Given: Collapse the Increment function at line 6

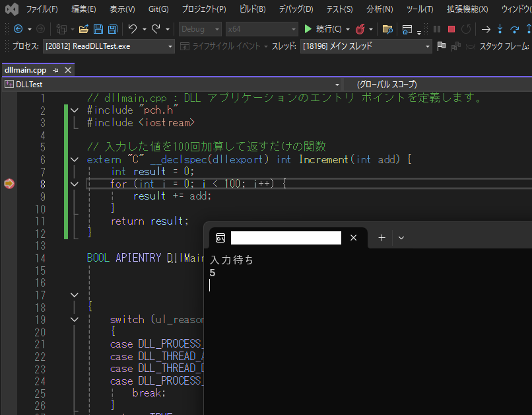Looking at the screenshot, I should (75, 159).
